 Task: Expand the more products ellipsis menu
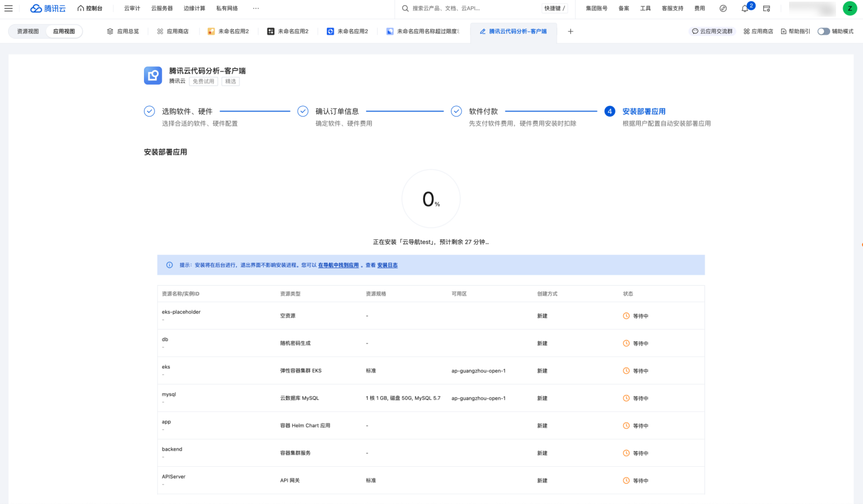coord(256,8)
